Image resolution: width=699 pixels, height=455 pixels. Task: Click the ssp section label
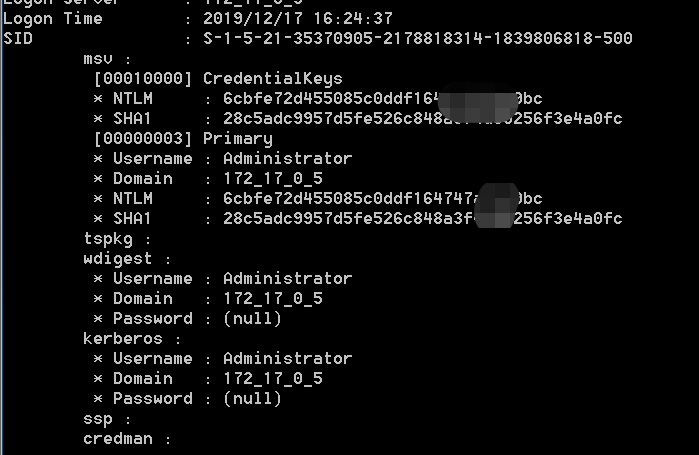98,419
